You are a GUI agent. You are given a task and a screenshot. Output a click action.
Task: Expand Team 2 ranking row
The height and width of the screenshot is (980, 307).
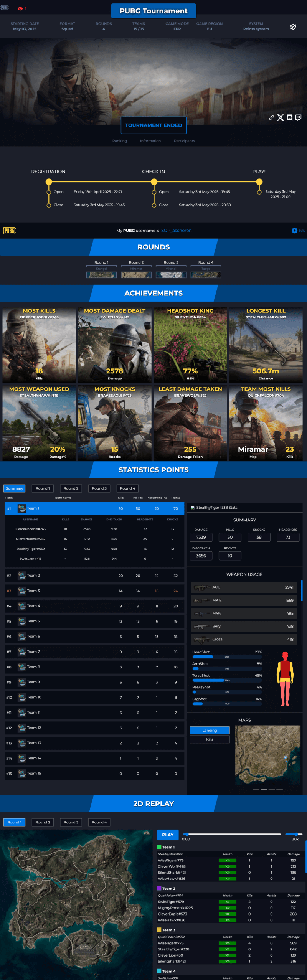tap(94, 576)
